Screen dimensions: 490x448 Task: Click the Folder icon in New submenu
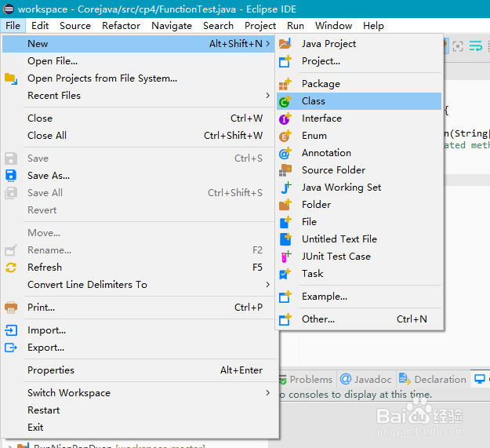[285, 205]
